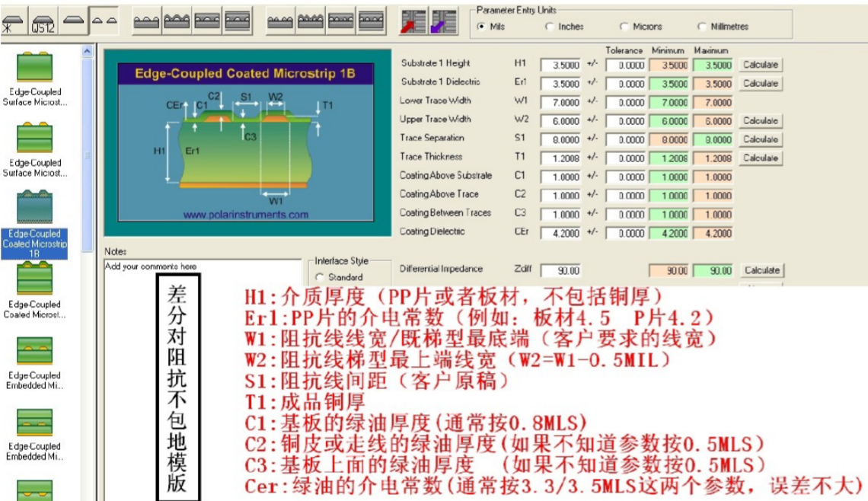Screen dimensions: 868x501
Task: Calculate the Substrate 1 Dielectric Er1
Action: pyautogui.click(x=760, y=84)
